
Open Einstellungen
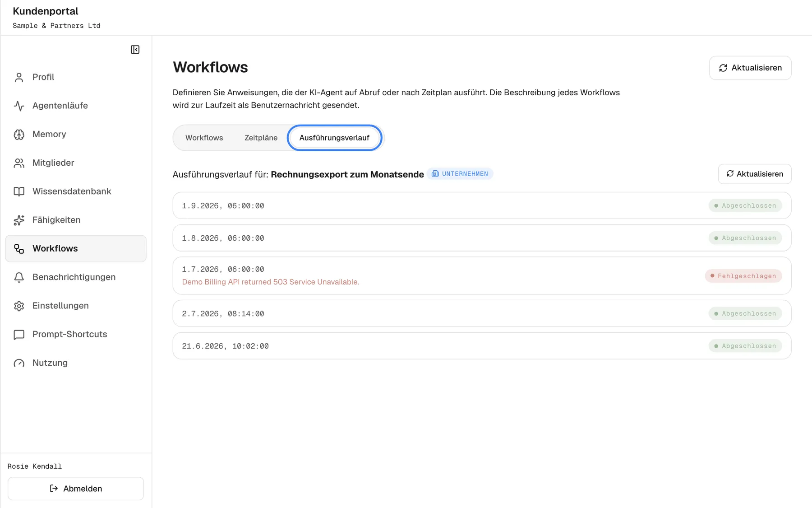(76, 306)
